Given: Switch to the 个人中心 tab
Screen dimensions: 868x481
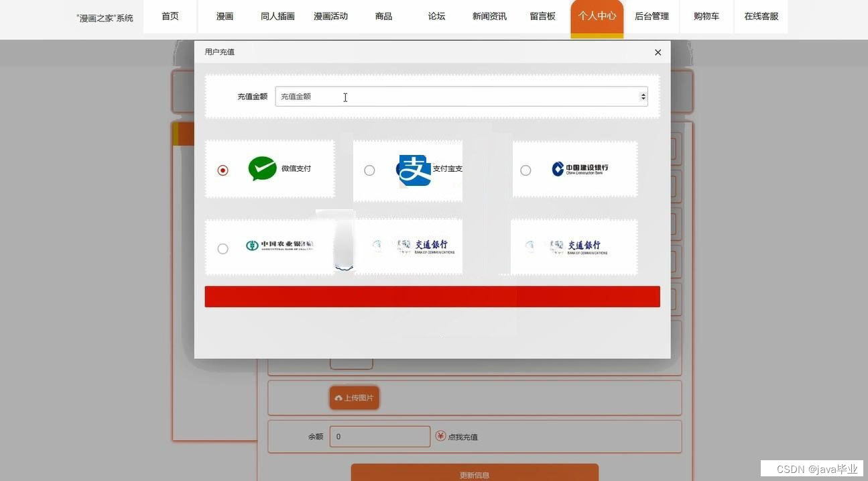Looking at the screenshot, I should 597,17.
